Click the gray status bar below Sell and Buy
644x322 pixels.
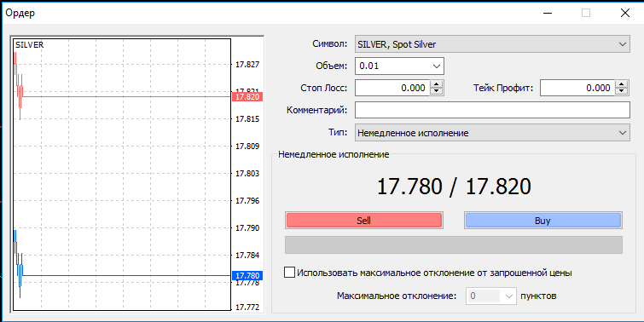pos(454,244)
